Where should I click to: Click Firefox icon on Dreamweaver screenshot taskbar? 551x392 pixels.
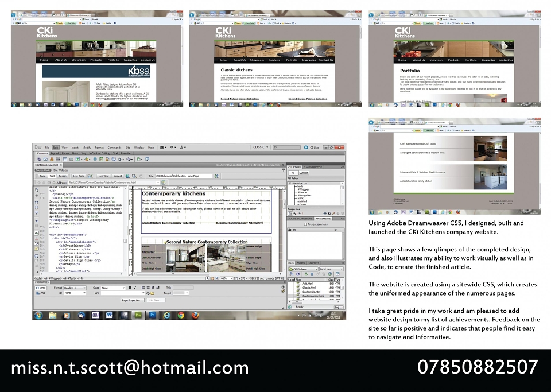pyautogui.click(x=195, y=315)
